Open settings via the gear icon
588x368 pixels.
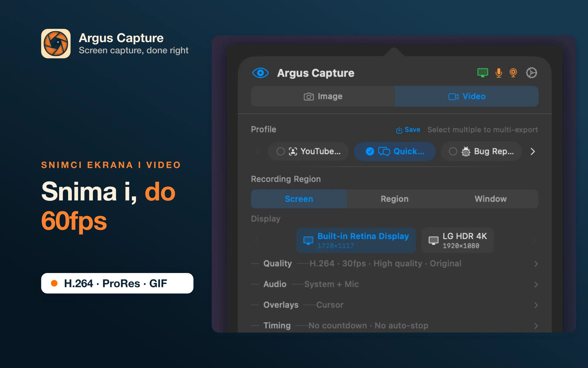531,73
